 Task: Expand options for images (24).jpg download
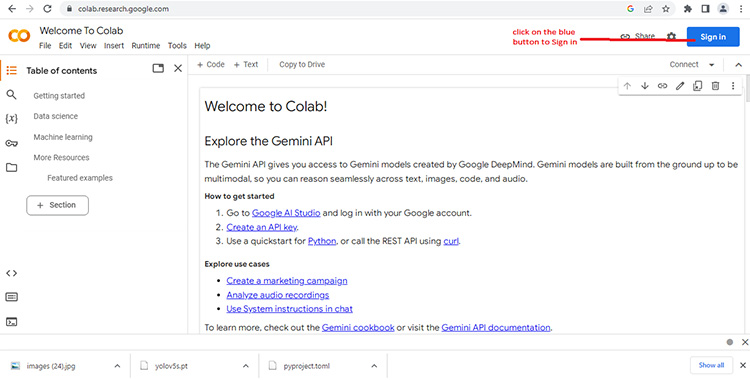click(x=117, y=366)
